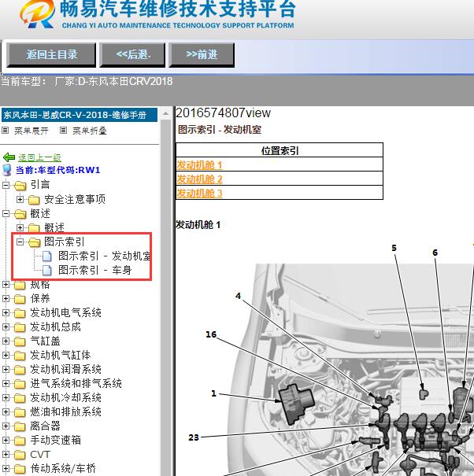Click the CVT folder icon
Viewport: 474px width, 476px height.
click(20, 455)
